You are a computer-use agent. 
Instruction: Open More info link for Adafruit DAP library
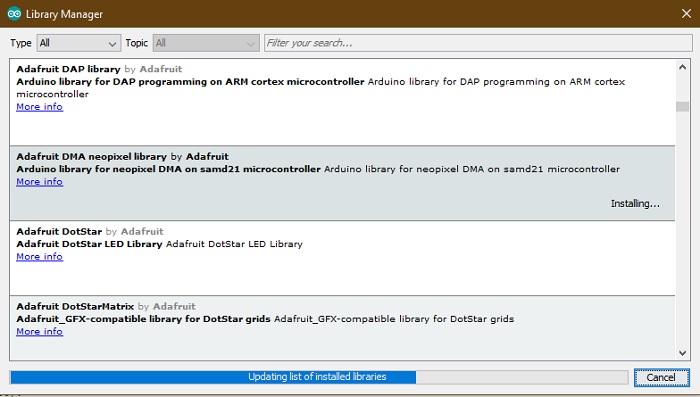click(x=39, y=107)
